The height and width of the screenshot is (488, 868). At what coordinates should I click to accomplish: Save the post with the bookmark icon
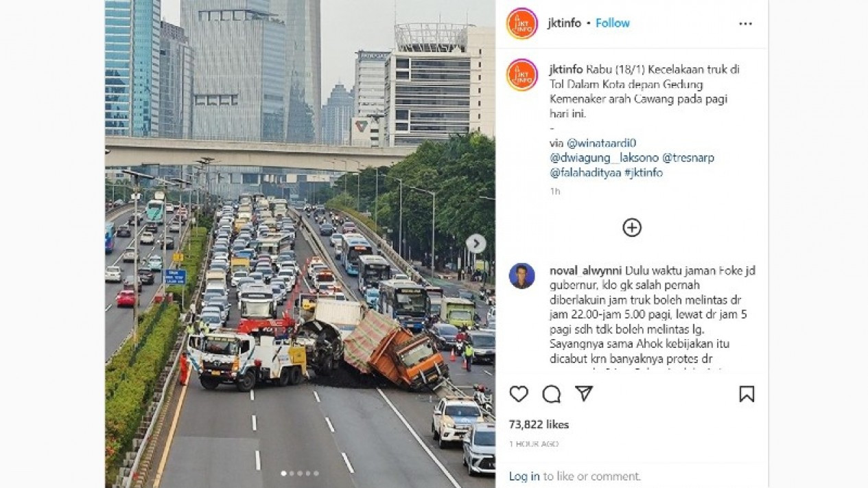pyautogui.click(x=747, y=394)
